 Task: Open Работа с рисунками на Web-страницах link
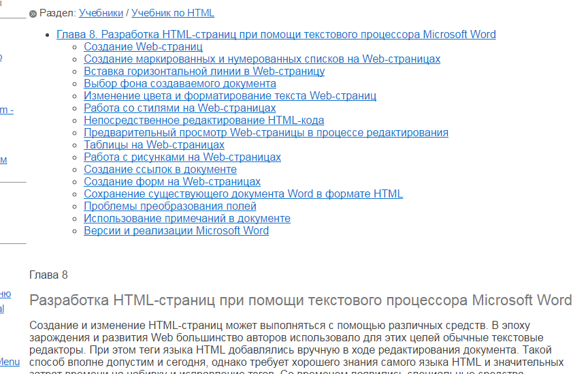[x=182, y=157]
